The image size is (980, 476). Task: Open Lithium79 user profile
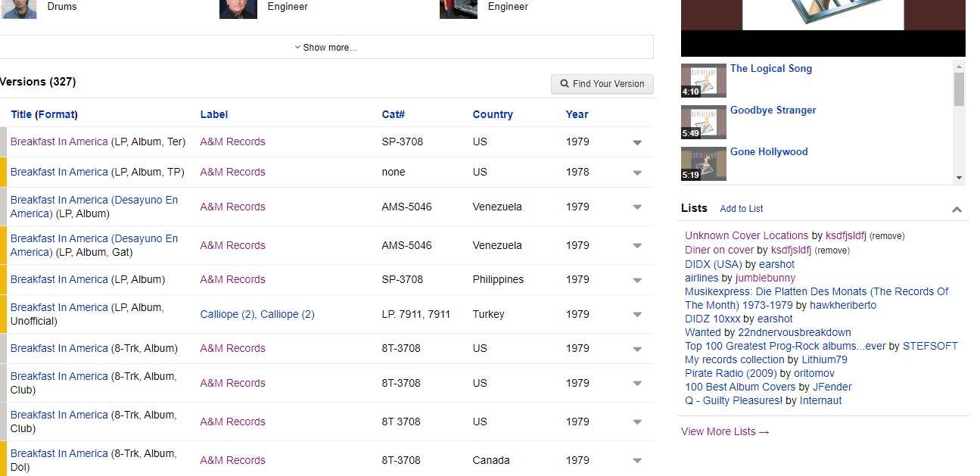[824, 359]
